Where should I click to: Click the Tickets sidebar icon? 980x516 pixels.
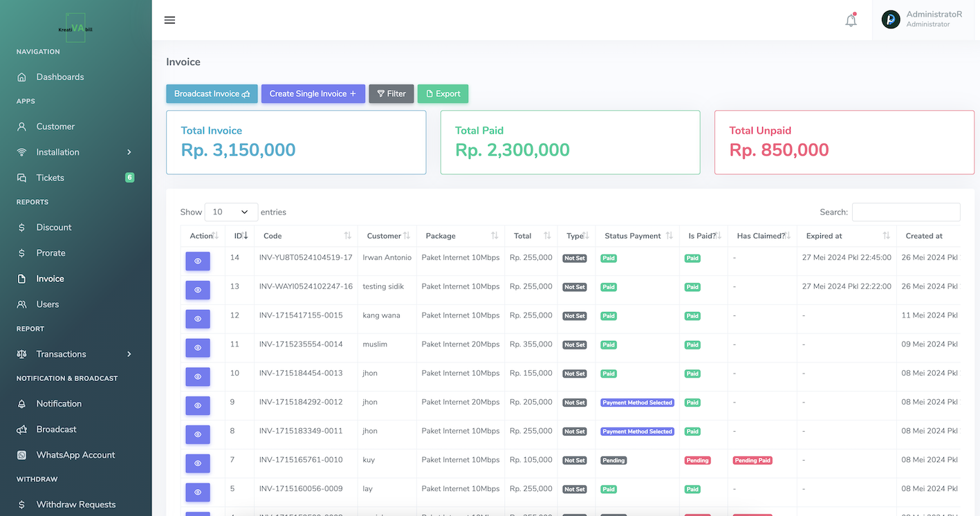click(x=22, y=178)
